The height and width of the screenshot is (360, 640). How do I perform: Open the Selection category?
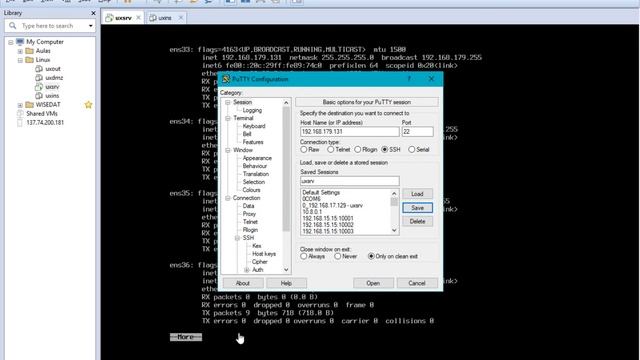point(253,182)
